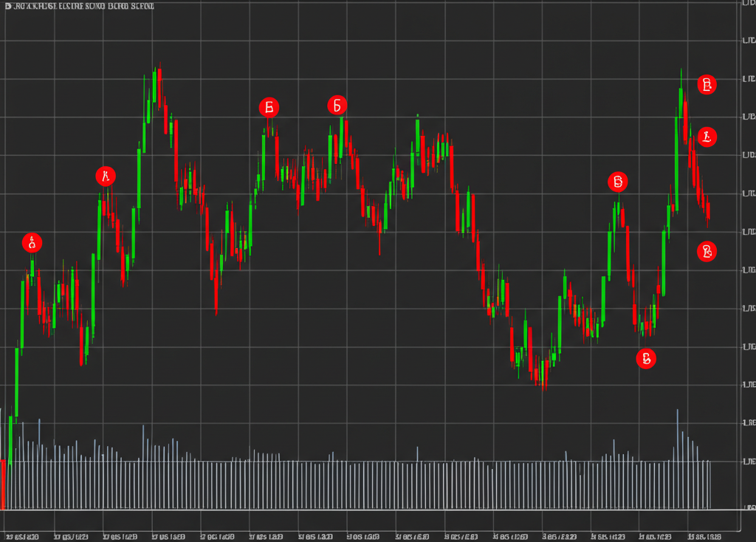This screenshot has height=542, width=756.
Task: Click the red "L" marker near the right edge
Action: (x=707, y=137)
